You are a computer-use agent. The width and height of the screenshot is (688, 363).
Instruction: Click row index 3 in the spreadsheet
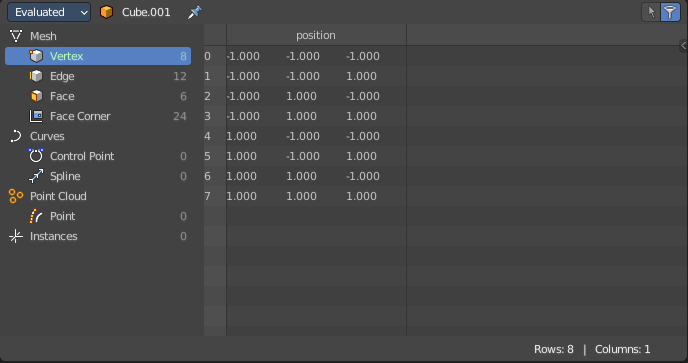tap(207, 116)
